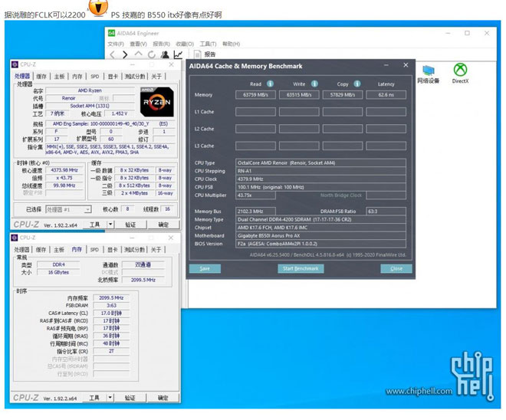
Task: Click 核心速度 value 4373.98 MHz in CPU-Z
Action: point(64,170)
